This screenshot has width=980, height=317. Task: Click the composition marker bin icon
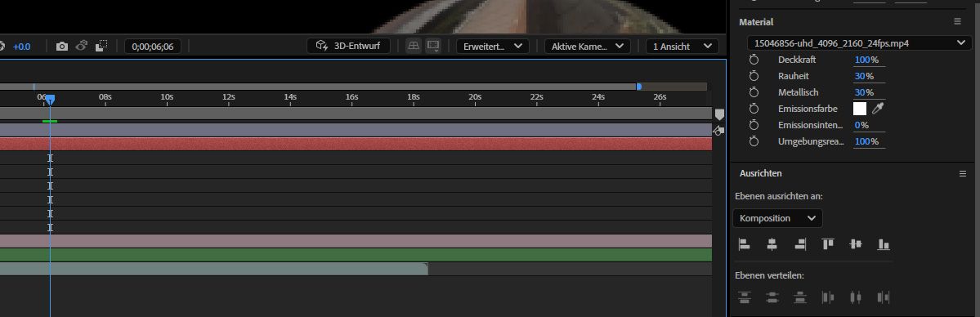719,115
